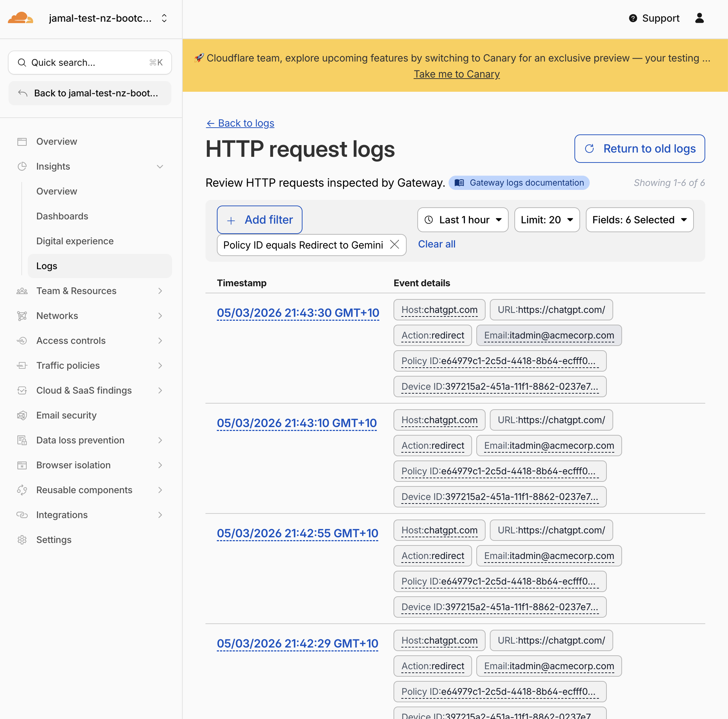Click Back to logs link
Screen dimensions: 728x719
pyautogui.click(x=240, y=123)
